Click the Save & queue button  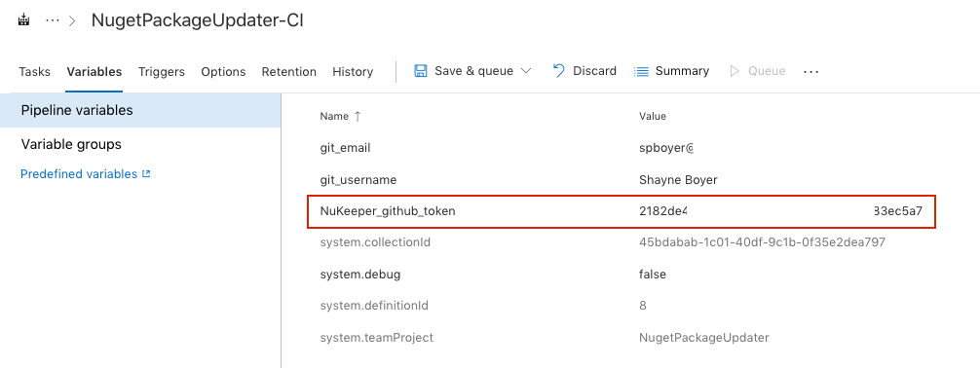(472, 71)
